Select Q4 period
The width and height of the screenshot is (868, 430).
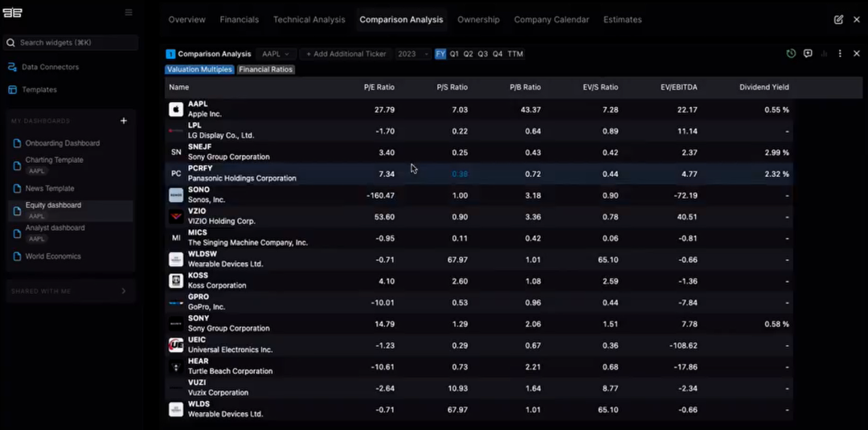pyautogui.click(x=497, y=54)
